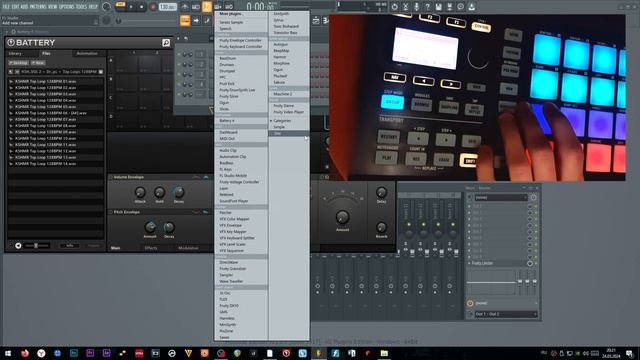Click the FL Studio taskbar icon
Viewport: 640px width, 360px height.
click(x=319, y=353)
